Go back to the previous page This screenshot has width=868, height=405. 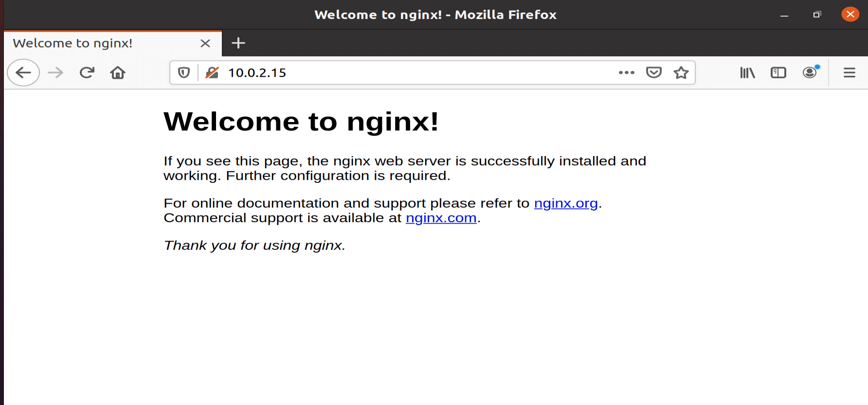point(23,73)
